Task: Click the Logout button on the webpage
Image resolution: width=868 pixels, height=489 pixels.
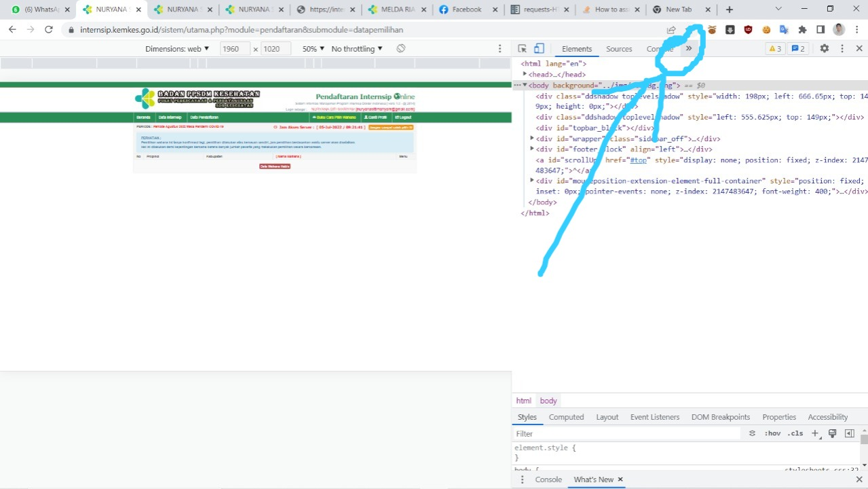Action: [402, 117]
